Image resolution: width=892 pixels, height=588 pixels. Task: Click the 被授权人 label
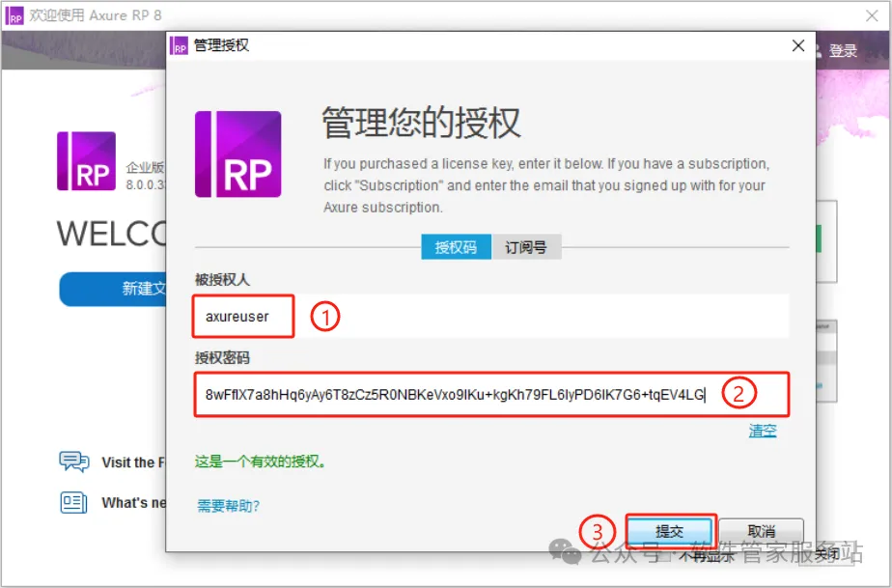(222, 280)
